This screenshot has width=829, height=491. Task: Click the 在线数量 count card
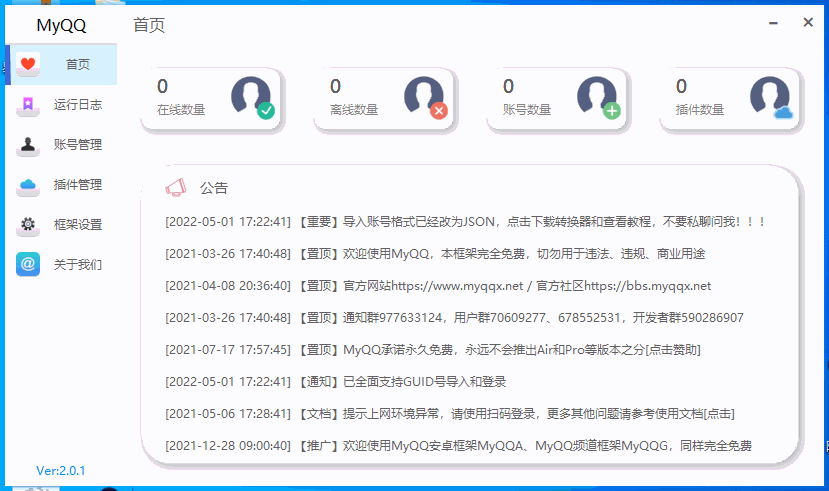pos(212,99)
